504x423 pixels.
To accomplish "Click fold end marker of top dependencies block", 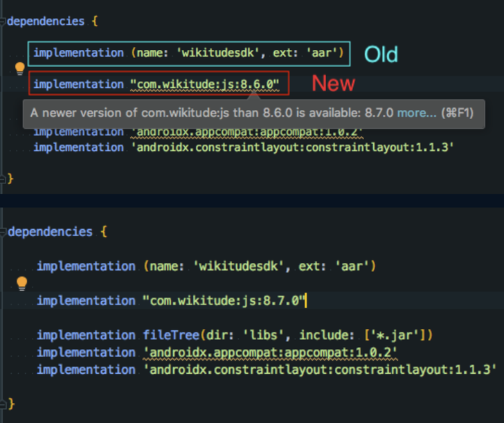I will [3, 179].
